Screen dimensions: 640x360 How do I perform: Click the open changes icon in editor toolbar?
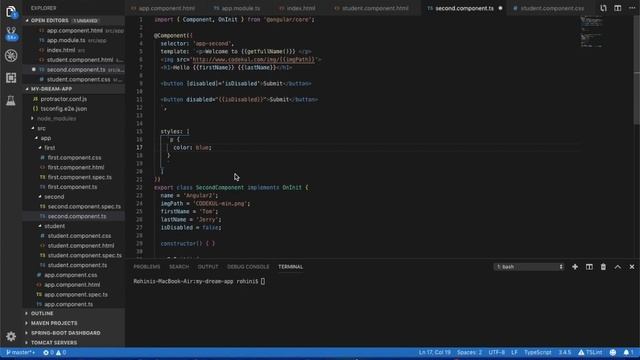(x=603, y=8)
